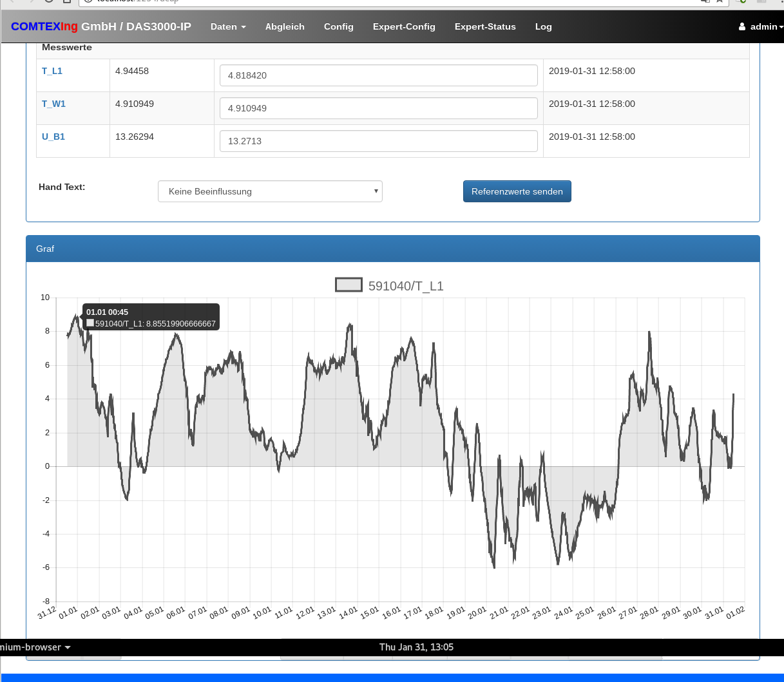
Task: Open the nium-browser application menu
Action: pyautogui.click(x=35, y=647)
